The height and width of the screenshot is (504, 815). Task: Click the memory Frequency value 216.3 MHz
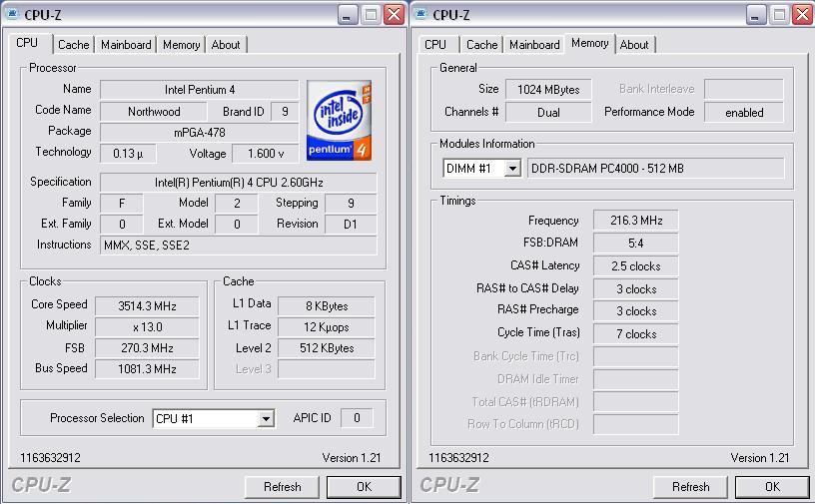coord(635,221)
